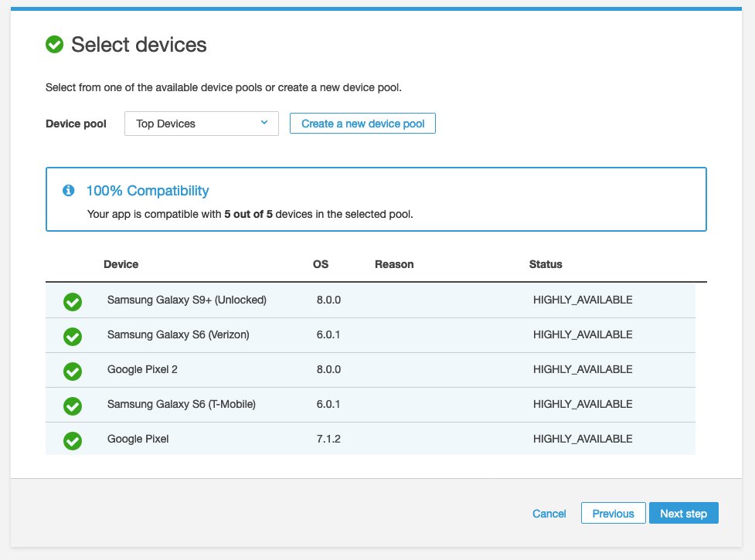Click the OS column header
Viewport: 755px width, 560px height.
click(321, 264)
